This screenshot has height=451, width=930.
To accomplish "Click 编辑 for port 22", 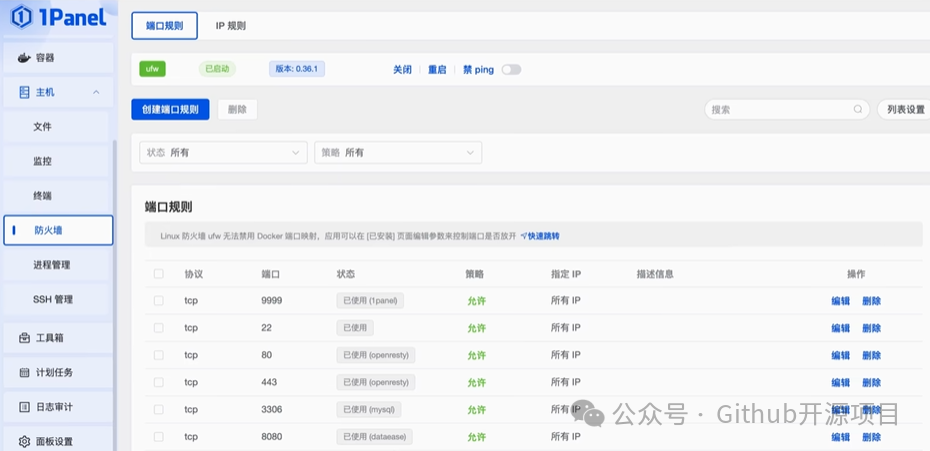I will point(840,328).
